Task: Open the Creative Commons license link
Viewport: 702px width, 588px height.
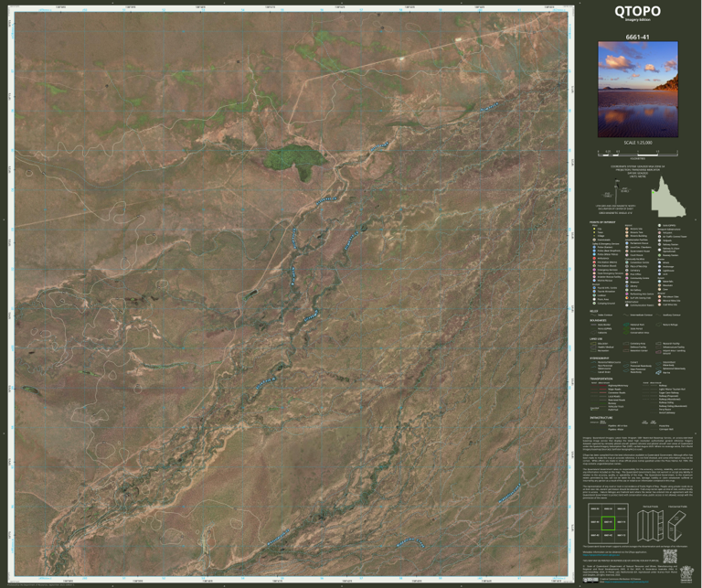Action: [626, 582]
